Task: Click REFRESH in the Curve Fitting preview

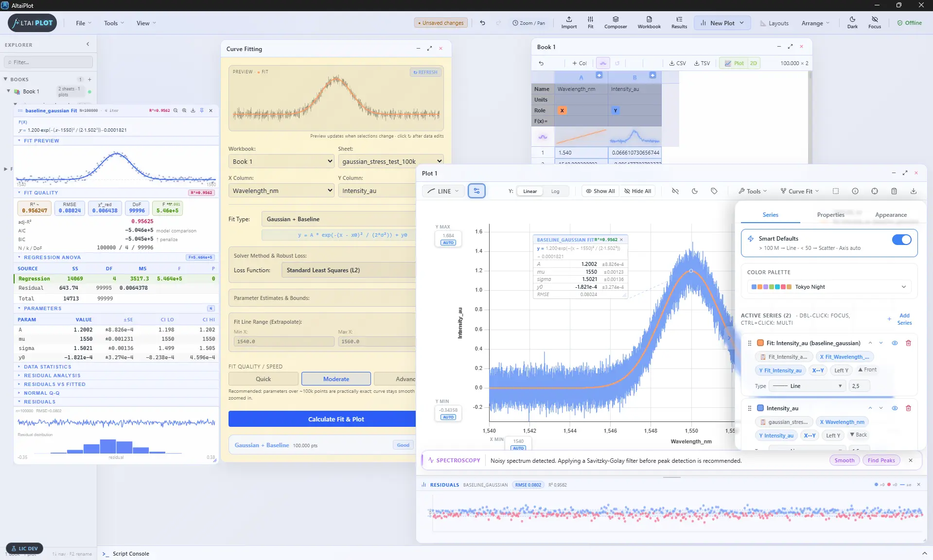Action: pos(425,72)
